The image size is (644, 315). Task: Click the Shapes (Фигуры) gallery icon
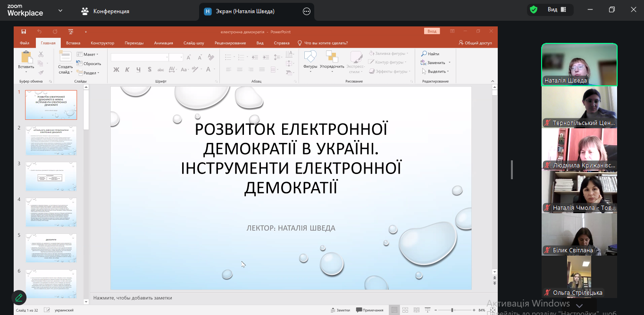[x=310, y=57]
